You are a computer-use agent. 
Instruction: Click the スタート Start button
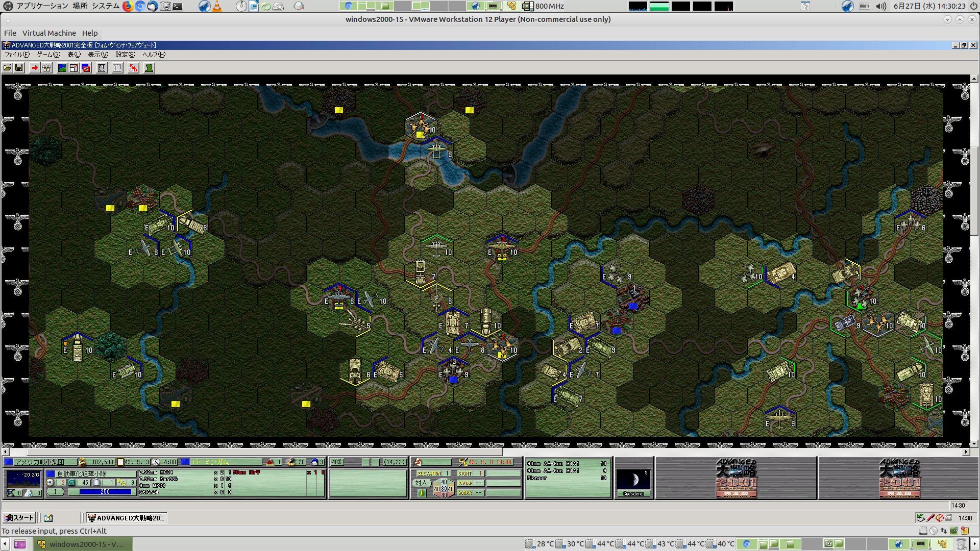point(19,518)
